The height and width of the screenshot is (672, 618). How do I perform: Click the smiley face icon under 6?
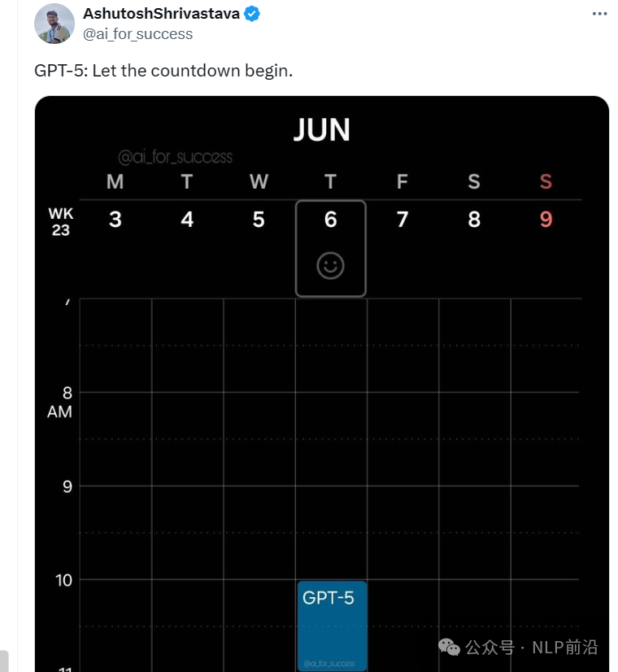pos(330,266)
